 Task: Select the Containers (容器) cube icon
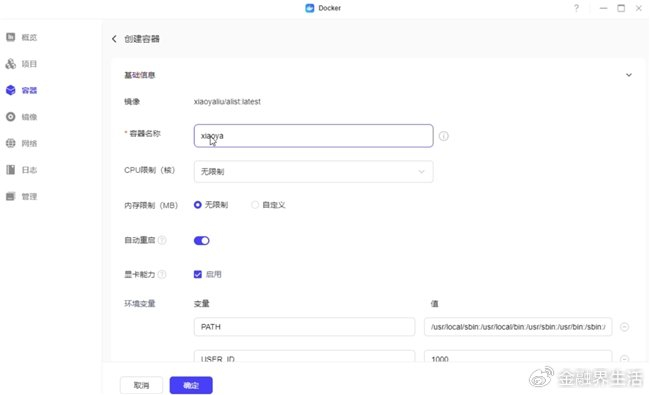(11, 90)
